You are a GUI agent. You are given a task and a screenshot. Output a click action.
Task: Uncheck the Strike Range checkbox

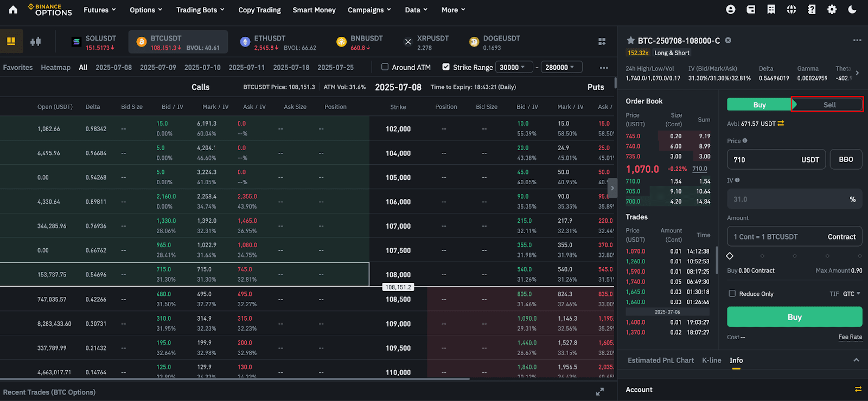(446, 67)
